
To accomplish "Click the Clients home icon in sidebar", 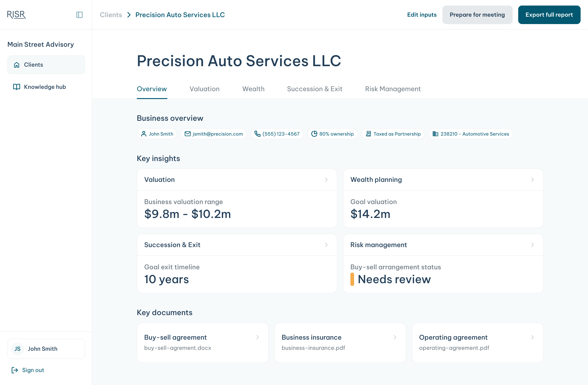I will click(x=17, y=65).
